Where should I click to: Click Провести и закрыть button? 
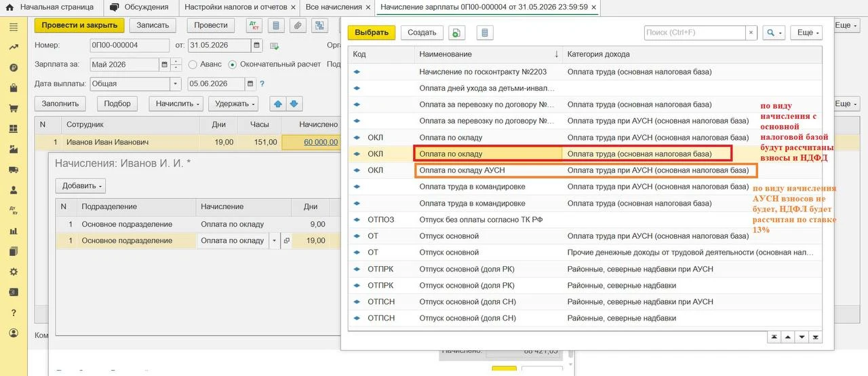79,25
